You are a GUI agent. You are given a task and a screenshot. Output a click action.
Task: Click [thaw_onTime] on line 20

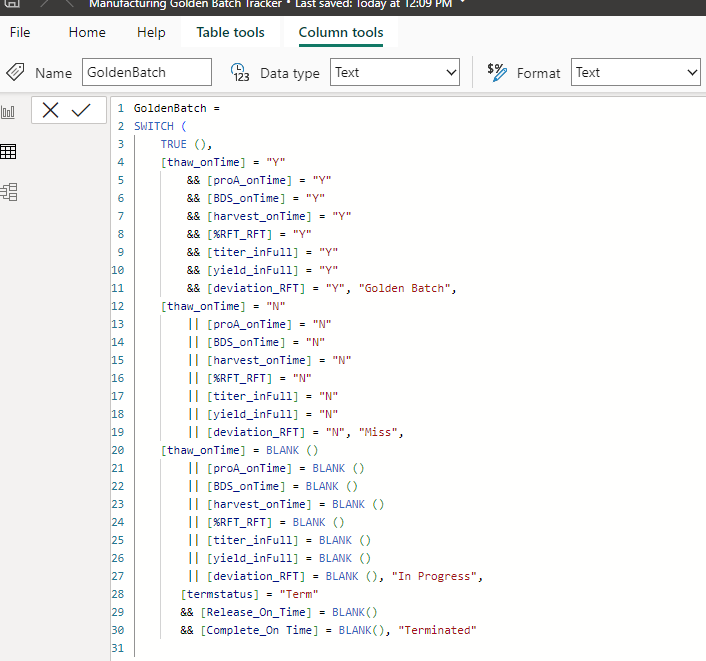click(x=203, y=450)
